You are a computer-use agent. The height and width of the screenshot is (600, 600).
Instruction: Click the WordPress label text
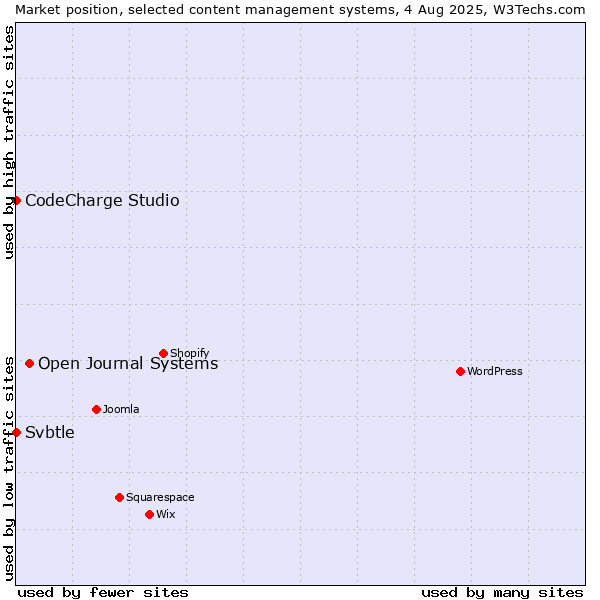point(494,371)
